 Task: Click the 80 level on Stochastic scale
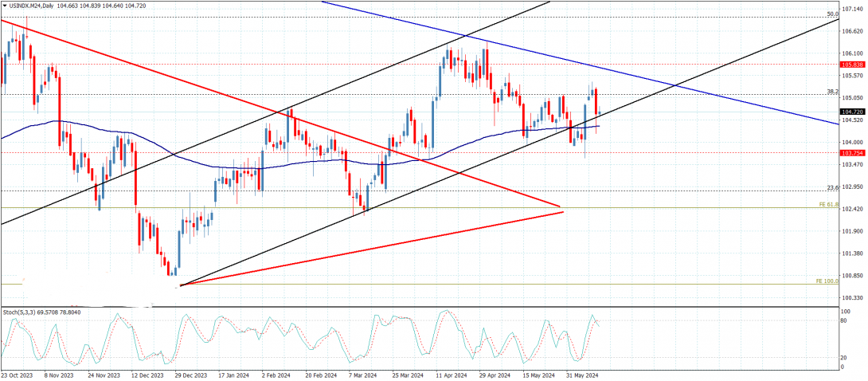[x=845, y=320]
